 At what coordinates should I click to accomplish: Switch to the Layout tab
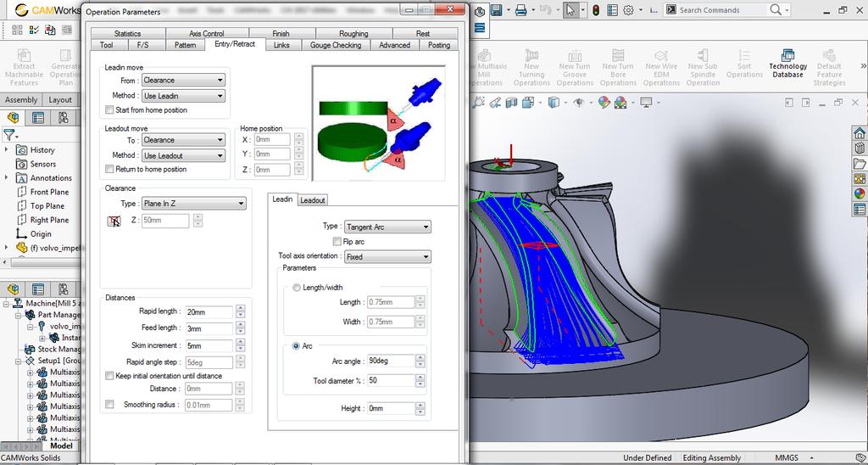coord(60,100)
